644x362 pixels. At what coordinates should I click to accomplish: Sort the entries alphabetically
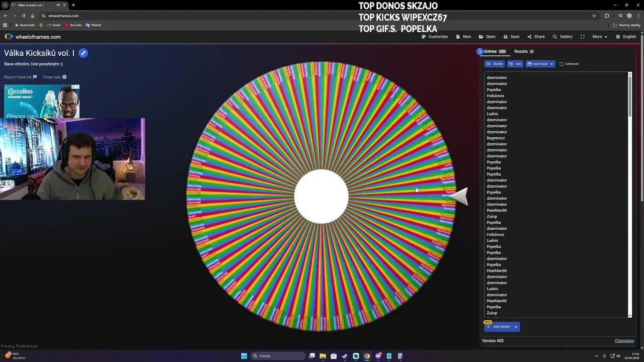point(515,64)
